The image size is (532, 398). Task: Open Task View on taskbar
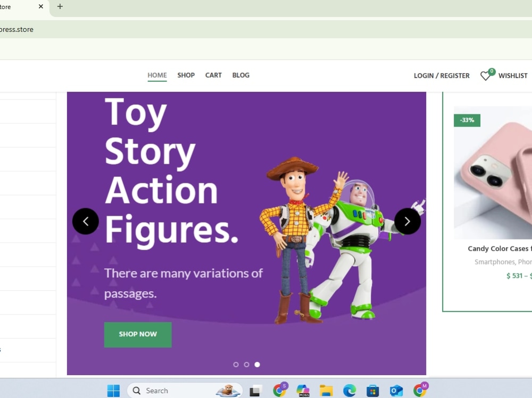coord(255,391)
